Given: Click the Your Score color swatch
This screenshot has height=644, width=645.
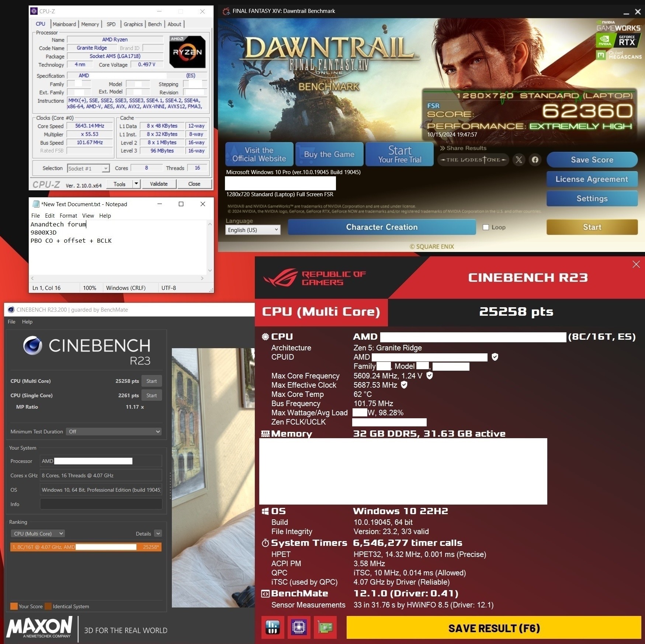Looking at the screenshot, I should pyautogui.click(x=14, y=606).
